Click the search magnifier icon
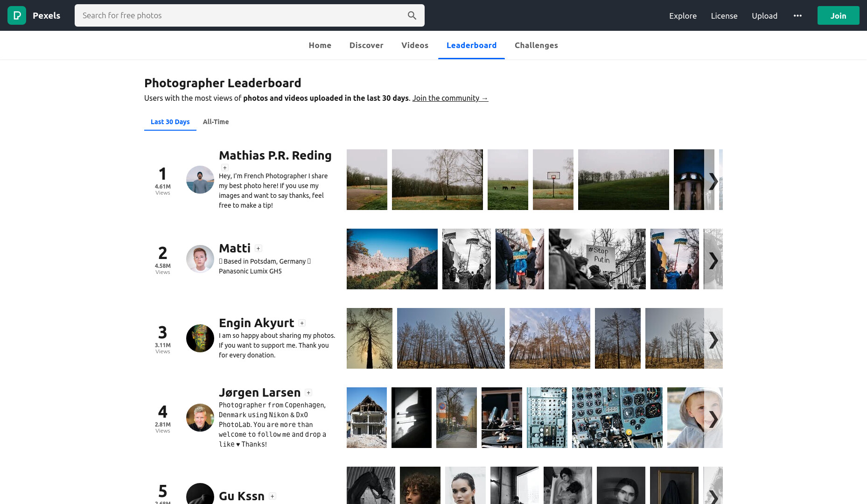 [412, 15]
